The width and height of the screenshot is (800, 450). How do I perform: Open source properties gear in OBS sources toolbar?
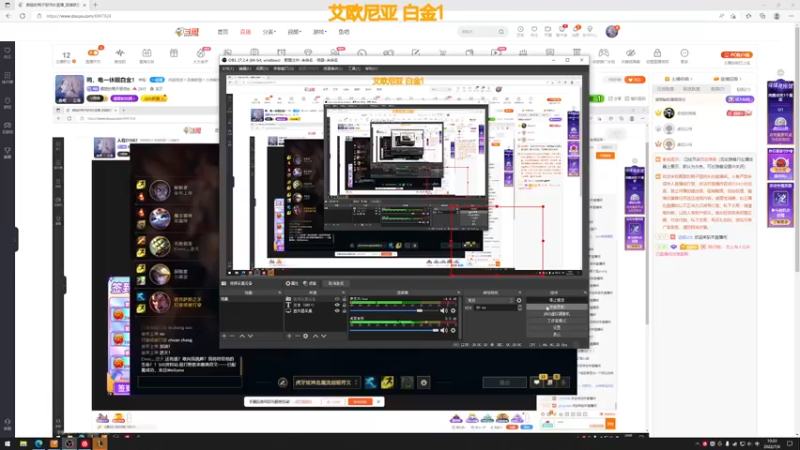306,336
